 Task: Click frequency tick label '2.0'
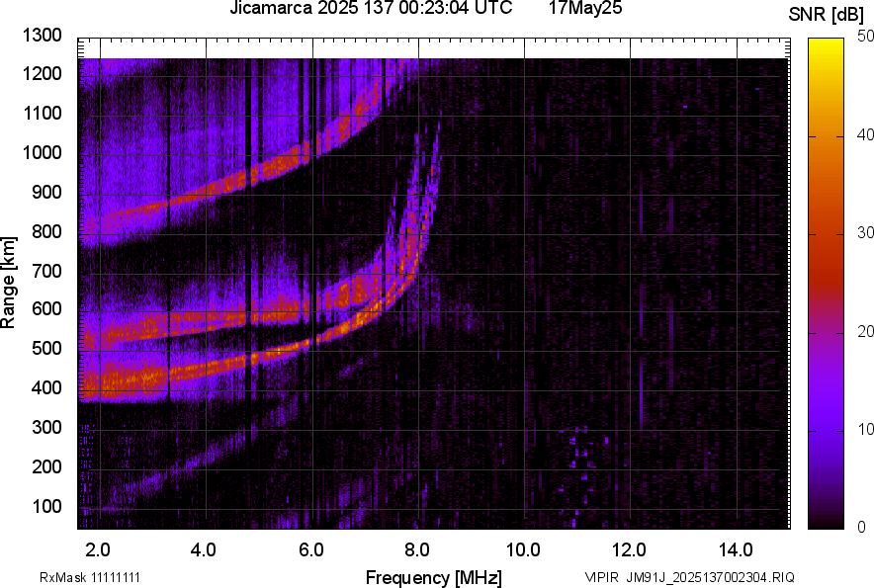[x=98, y=550]
